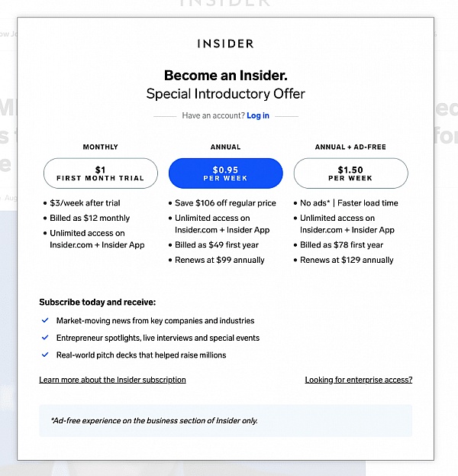458x476 pixels.
Task: Open Learn more about the Insider subscription
Action: click(x=112, y=380)
